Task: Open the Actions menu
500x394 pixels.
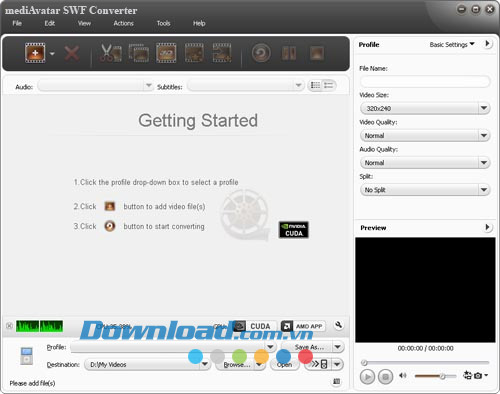Action: tap(123, 23)
